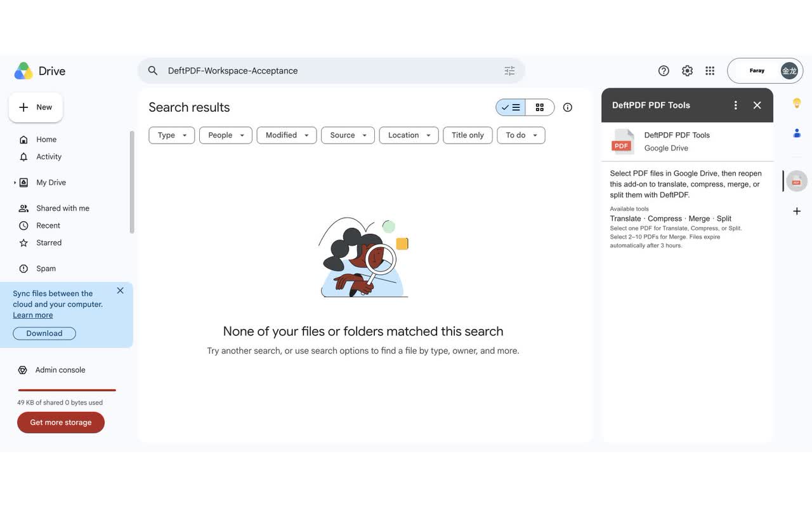Toggle the Title only filter
Viewport: 812px width, 508px height.
coord(468,135)
